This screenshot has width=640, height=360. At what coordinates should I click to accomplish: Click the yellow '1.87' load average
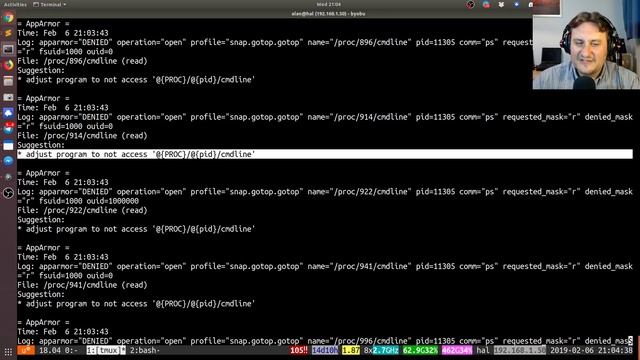[351, 350]
